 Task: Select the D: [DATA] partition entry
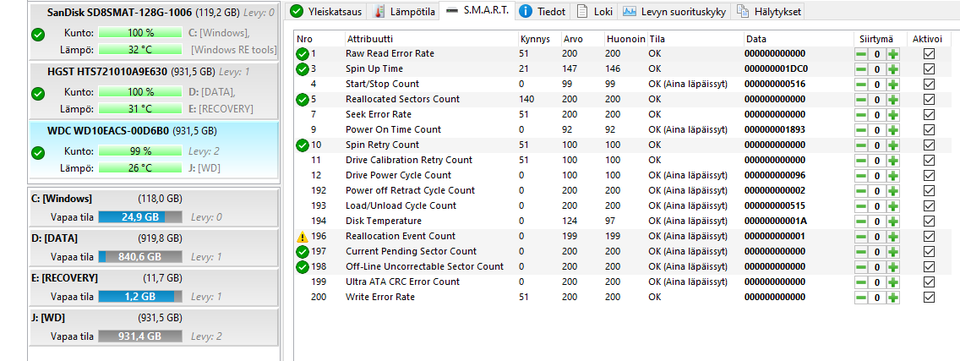(154, 248)
